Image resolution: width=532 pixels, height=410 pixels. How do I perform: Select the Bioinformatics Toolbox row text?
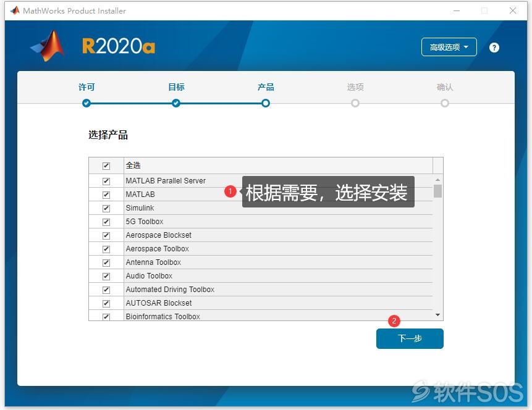163,316
